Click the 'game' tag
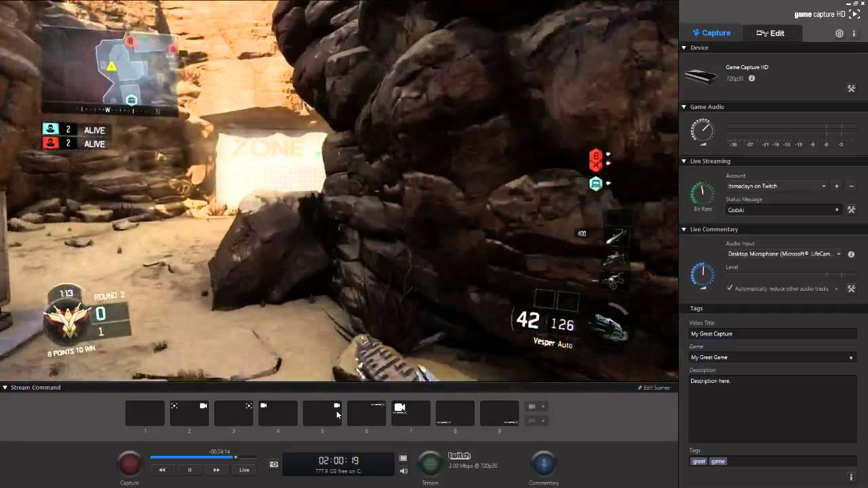The width and height of the screenshot is (868, 488). 717,462
